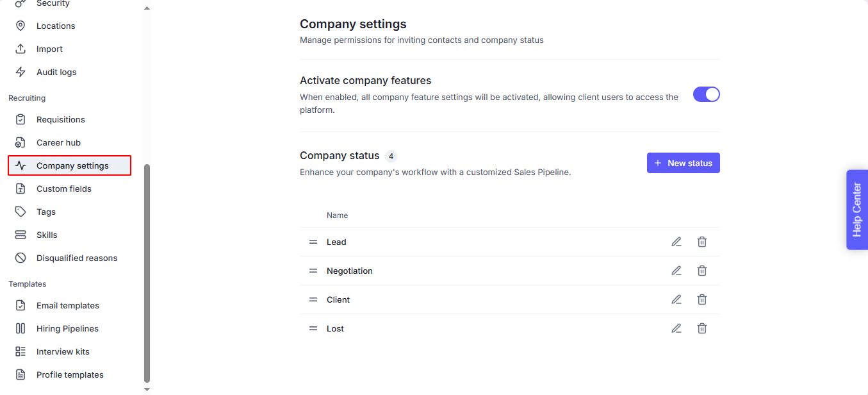This screenshot has height=395, width=868.
Task: Go to Custom fields settings
Action: [64, 189]
